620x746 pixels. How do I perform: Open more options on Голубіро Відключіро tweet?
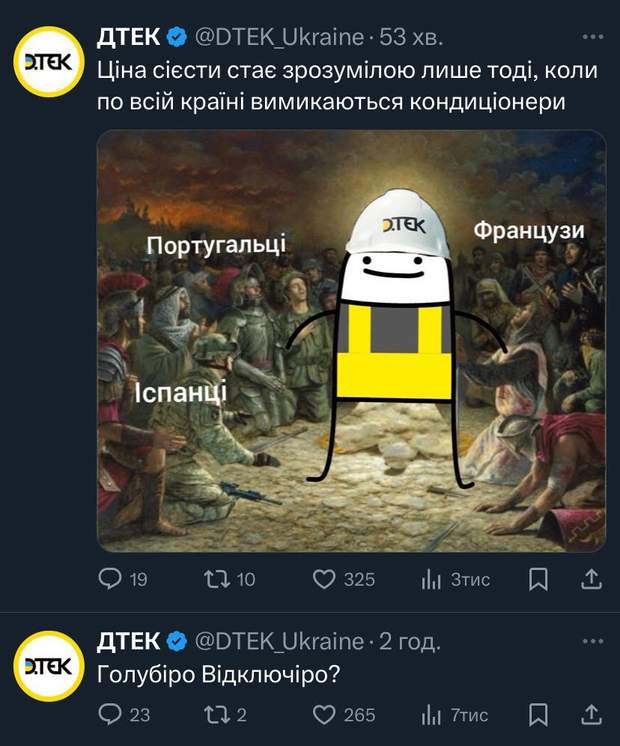coord(593,641)
